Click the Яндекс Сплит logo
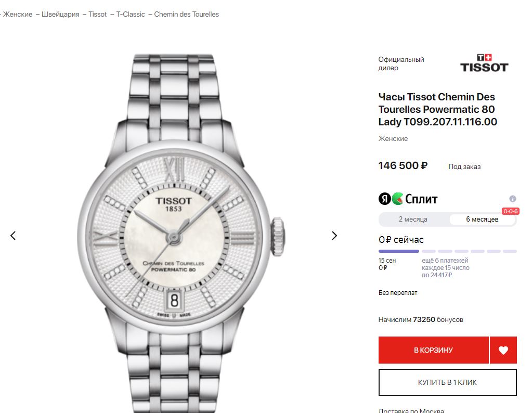532x413 pixels. [x=408, y=199]
